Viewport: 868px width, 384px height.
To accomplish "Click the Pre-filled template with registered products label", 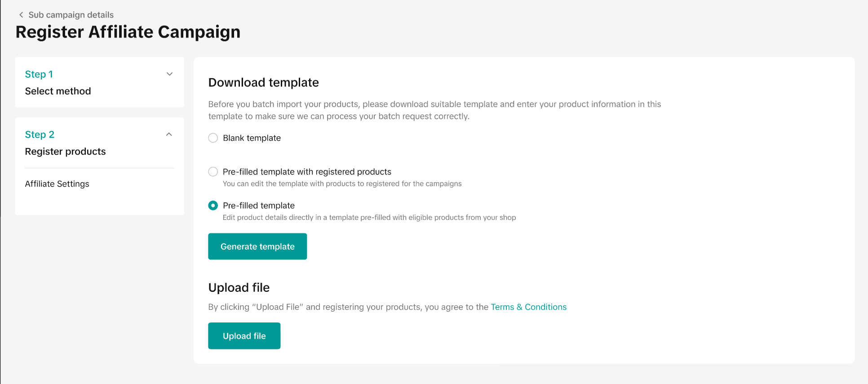I will coord(307,172).
